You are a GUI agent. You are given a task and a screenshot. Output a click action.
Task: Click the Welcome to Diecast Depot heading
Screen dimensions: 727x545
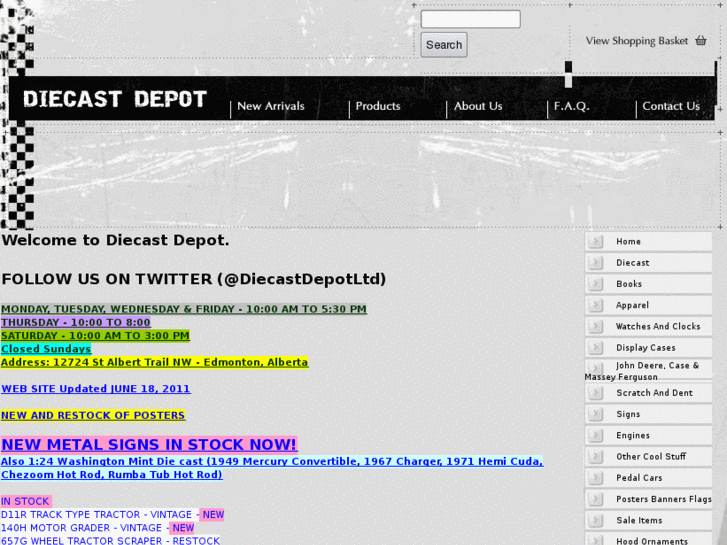115,240
